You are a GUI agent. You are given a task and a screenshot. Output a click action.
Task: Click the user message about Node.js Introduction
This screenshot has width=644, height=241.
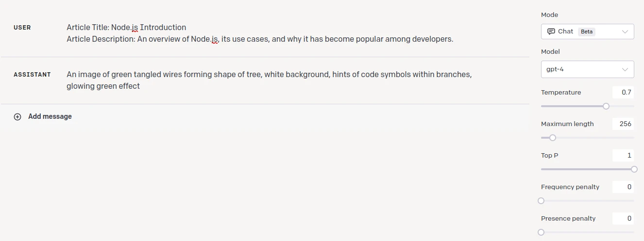click(x=260, y=33)
